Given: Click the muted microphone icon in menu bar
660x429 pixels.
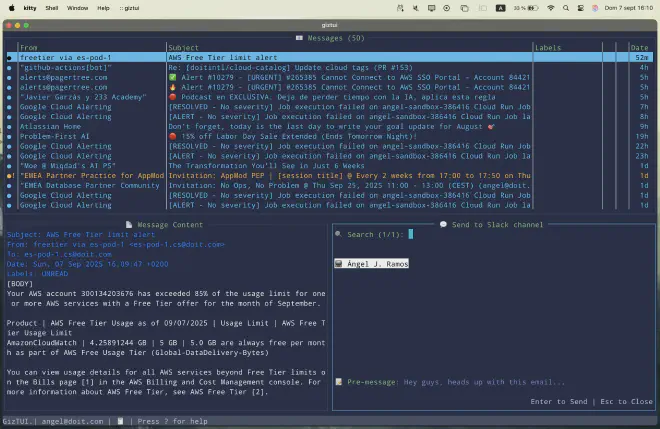Looking at the screenshot, I should tap(415, 8).
